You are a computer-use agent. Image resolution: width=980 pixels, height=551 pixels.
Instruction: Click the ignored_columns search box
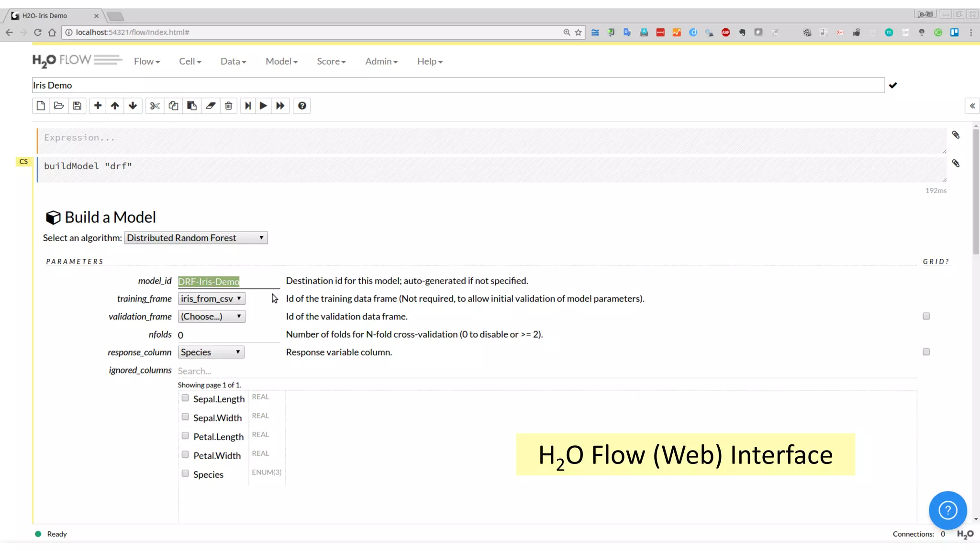(547, 371)
